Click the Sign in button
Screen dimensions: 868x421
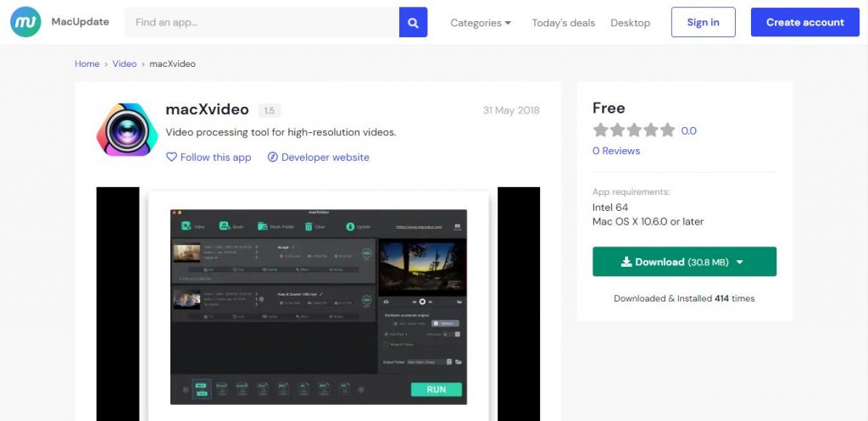(x=703, y=22)
